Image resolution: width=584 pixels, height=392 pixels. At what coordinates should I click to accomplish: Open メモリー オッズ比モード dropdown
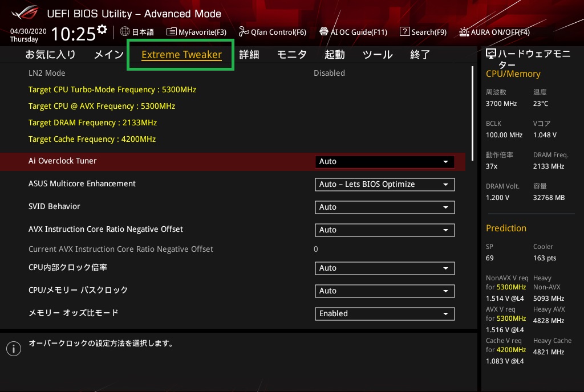coord(385,313)
